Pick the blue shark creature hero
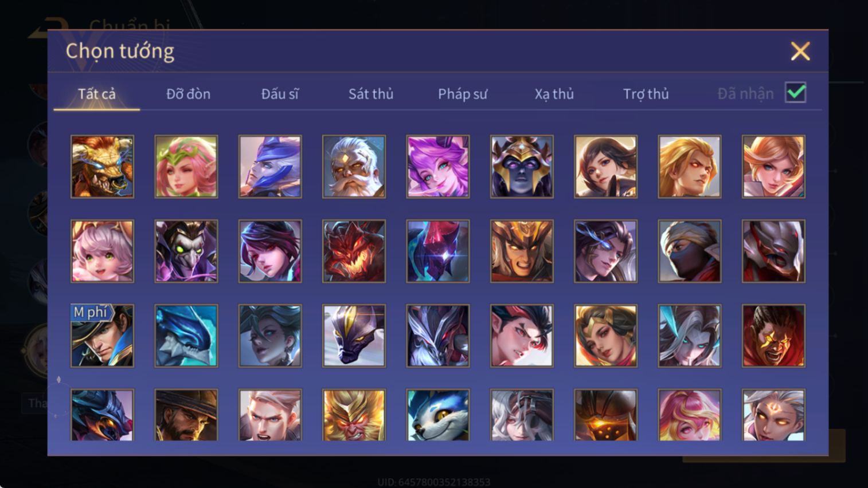This screenshot has width=868, height=488. tap(186, 336)
